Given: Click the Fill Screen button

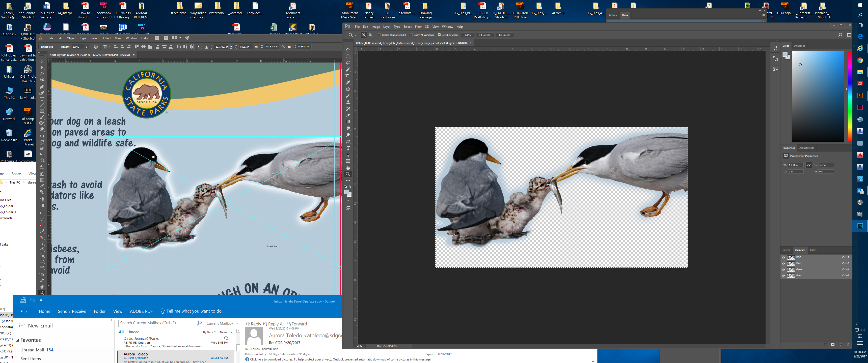Looking at the screenshot, I should [504, 35].
